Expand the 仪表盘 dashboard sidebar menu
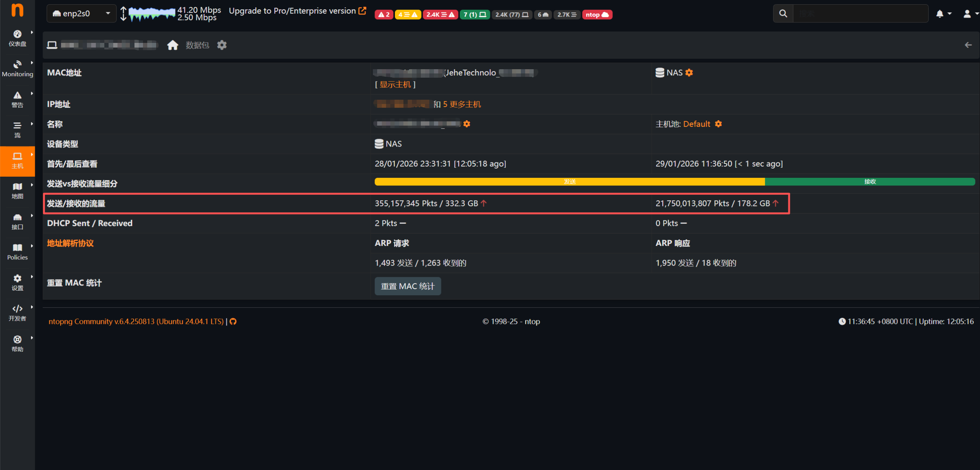The width and height of the screenshot is (980, 470). click(17, 38)
